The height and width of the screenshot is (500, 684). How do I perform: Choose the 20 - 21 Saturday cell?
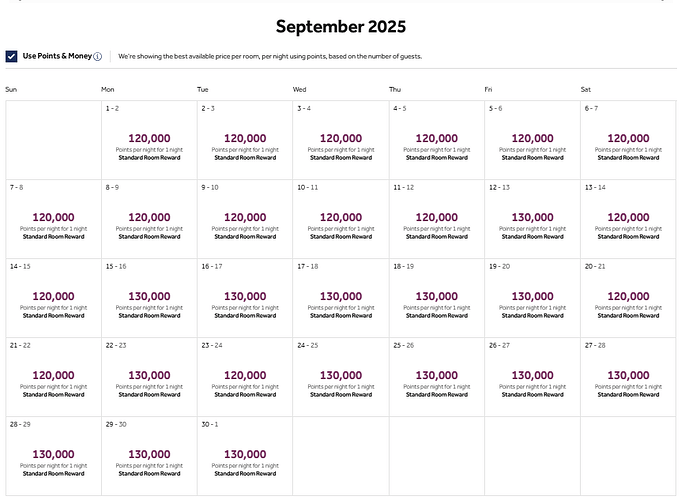(x=628, y=298)
